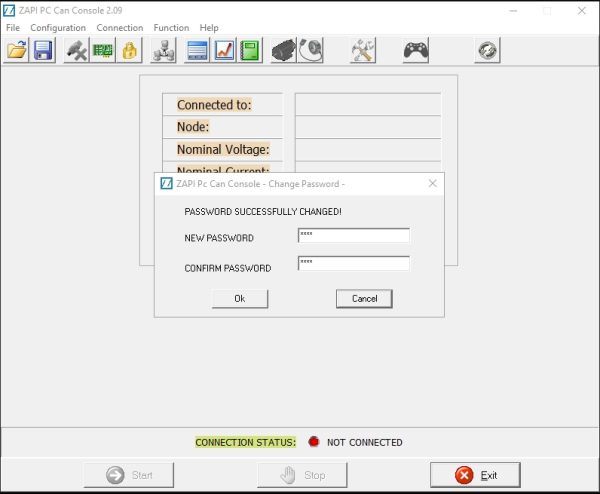The image size is (600, 494).
Task: Click the ZAPI logo in the title bar
Action: 9,10
